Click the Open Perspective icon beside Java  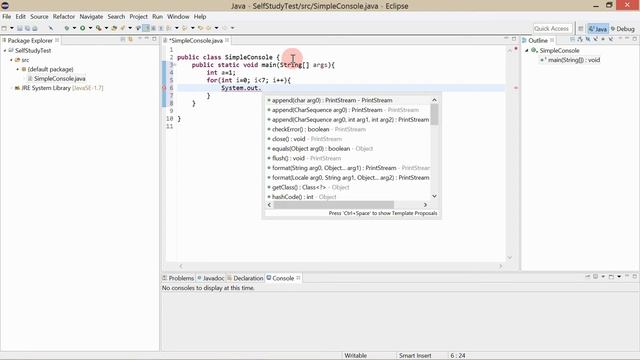point(580,29)
